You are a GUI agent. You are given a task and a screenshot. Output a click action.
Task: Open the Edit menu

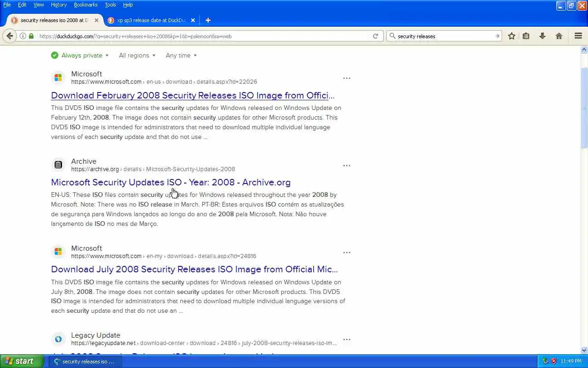pos(22,5)
